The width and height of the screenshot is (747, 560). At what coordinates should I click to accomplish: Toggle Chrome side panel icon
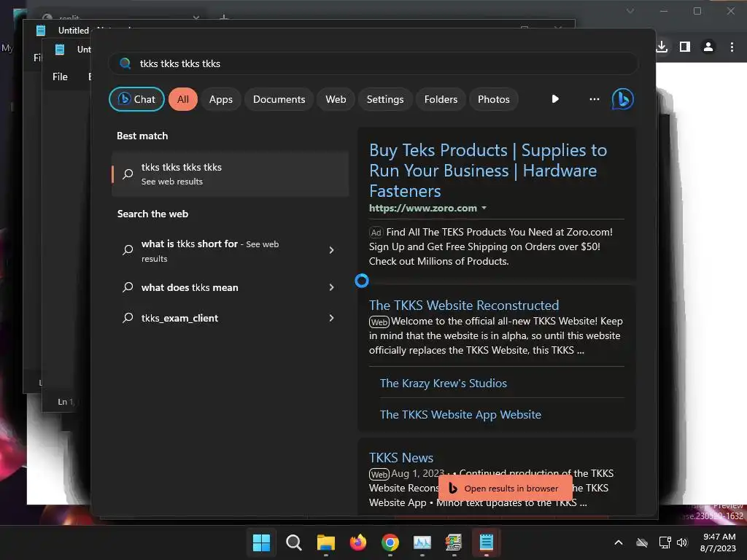[684, 47]
